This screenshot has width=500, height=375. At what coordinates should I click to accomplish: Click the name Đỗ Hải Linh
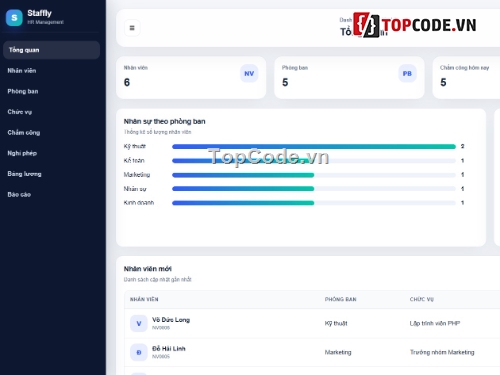point(169,349)
